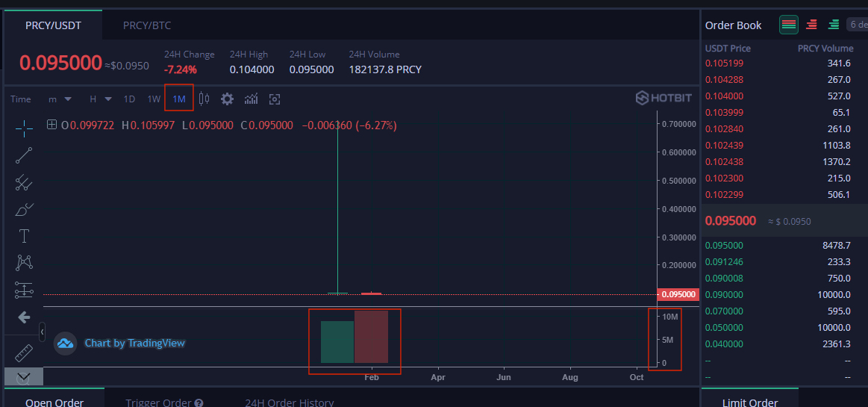Click the TradingView logo icon
This screenshot has height=407, width=868.
66,344
